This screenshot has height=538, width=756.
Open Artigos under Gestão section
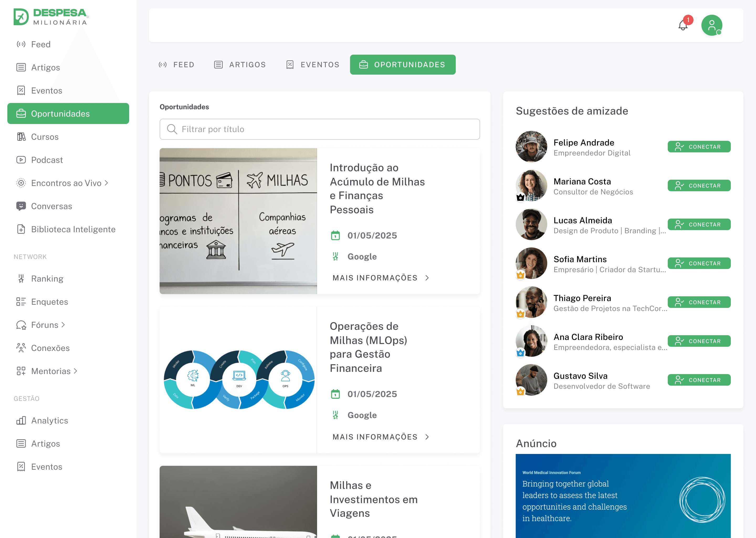[68, 444]
